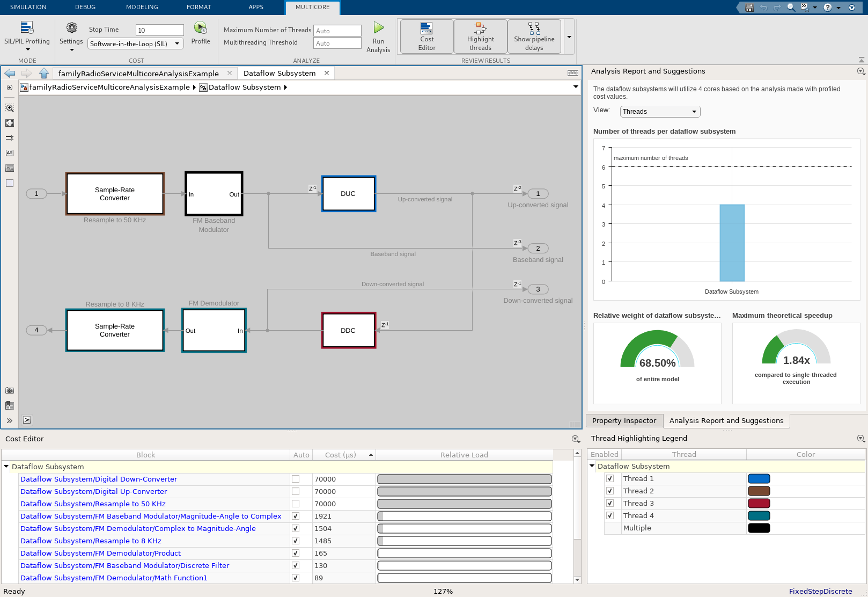The height and width of the screenshot is (597, 868).
Task: Edit the Stop Time input field
Action: pos(160,30)
